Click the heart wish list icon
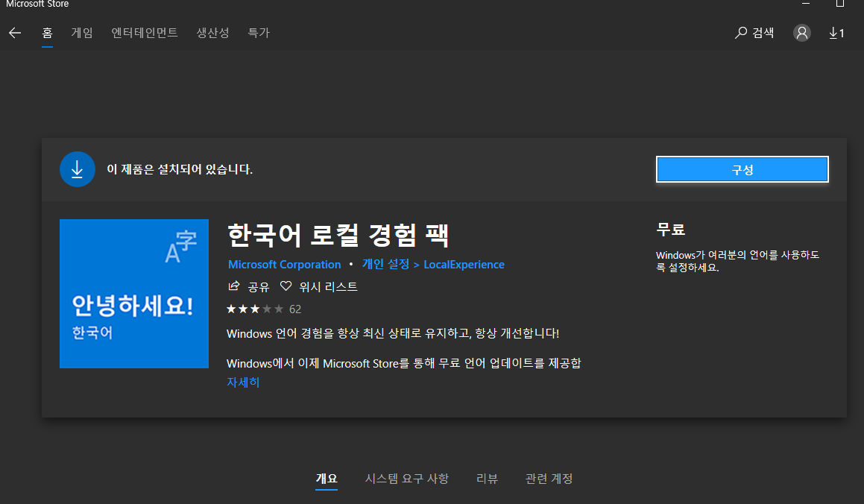864x504 pixels. [x=286, y=286]
